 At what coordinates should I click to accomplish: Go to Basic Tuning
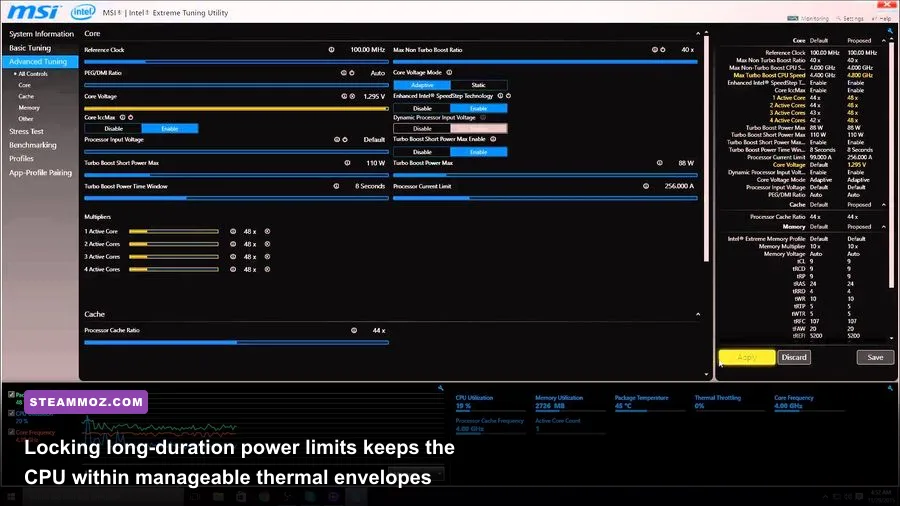[x=30, y=48]
